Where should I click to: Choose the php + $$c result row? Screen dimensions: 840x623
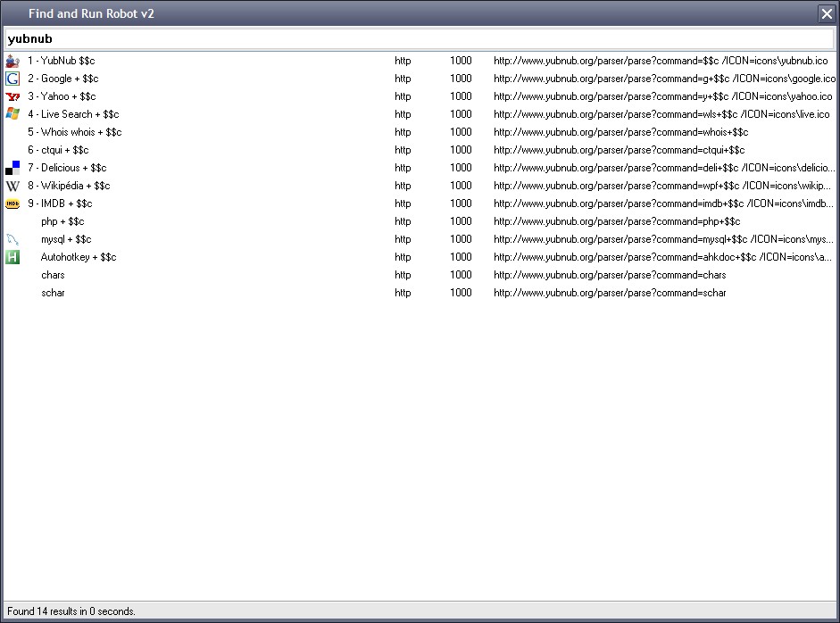point(62,221)
